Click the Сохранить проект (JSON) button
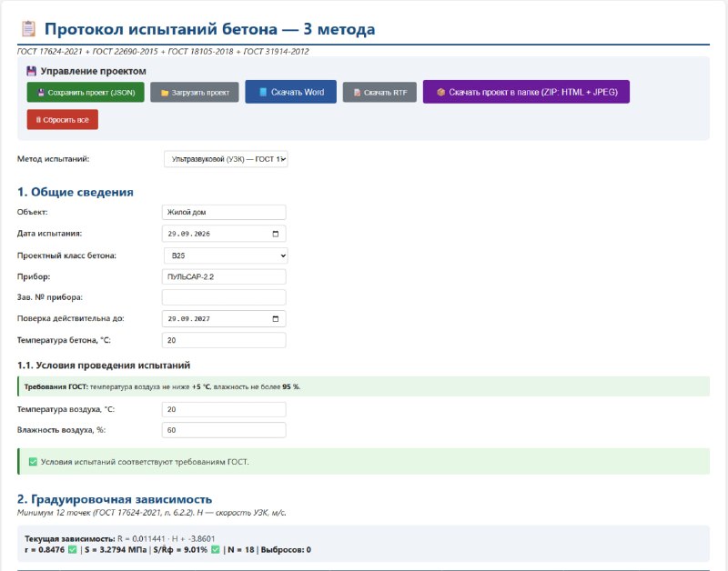Image resolution: width=728 pixels, height=571 pixels. pyautogui.click(x=86, y=93)
